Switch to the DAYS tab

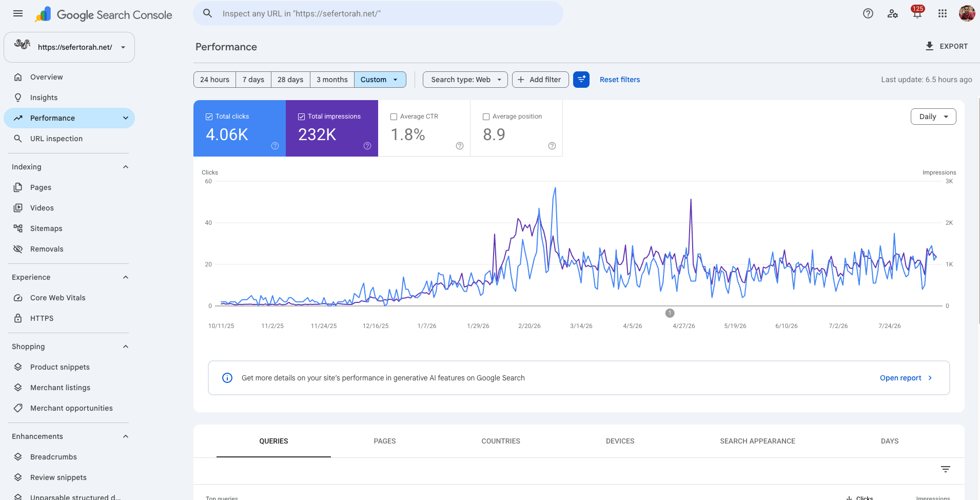tap(890, 441)
